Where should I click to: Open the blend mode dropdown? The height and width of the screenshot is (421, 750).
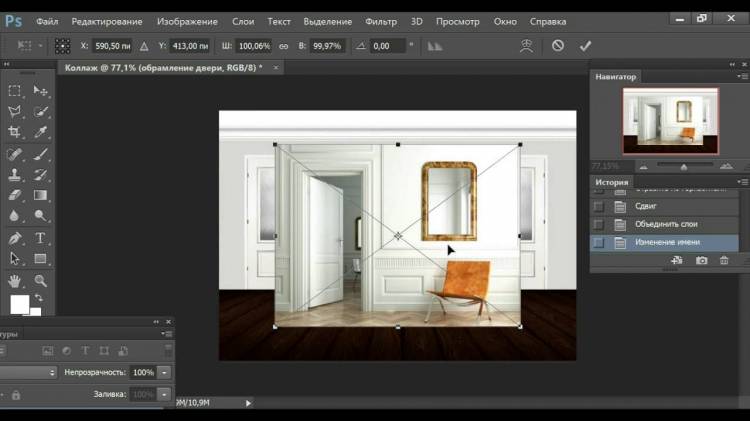click(28, 372)
